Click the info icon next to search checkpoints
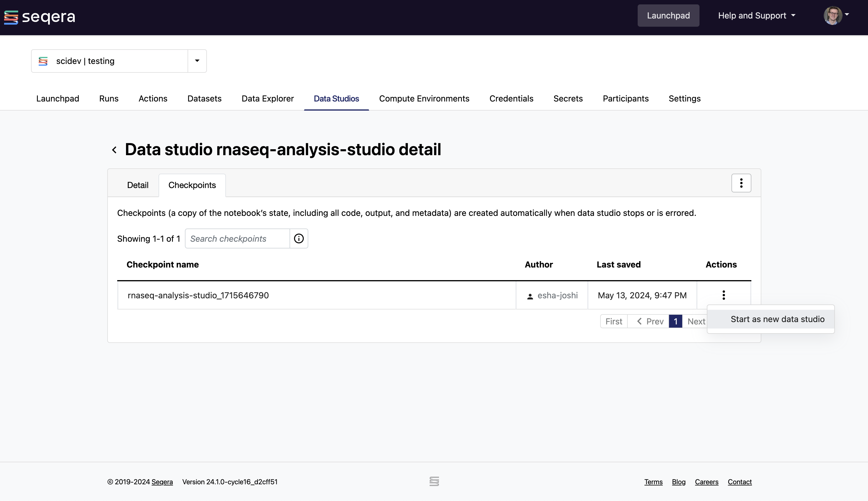 coord(299,238)
